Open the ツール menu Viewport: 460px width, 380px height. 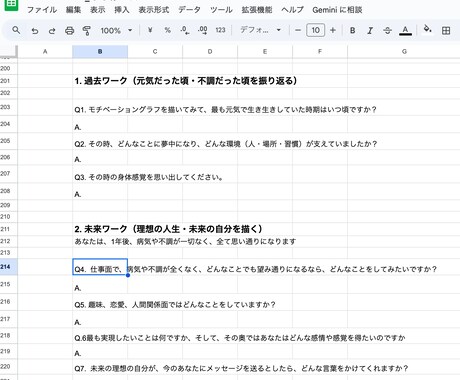[221, 10]
